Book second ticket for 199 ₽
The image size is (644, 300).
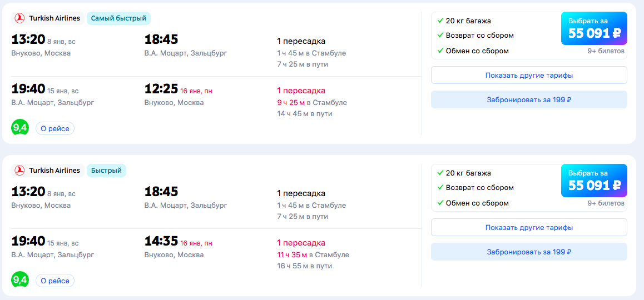click(529, 252)
